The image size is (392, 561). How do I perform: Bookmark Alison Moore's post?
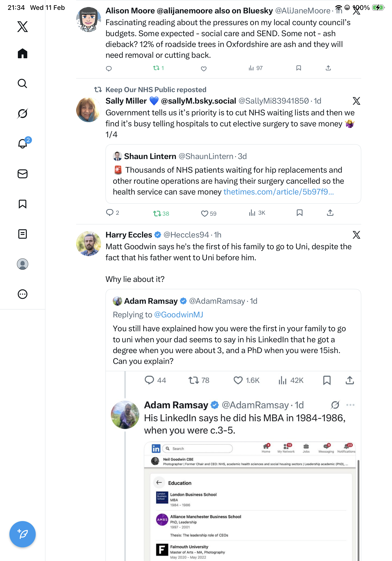298,68
